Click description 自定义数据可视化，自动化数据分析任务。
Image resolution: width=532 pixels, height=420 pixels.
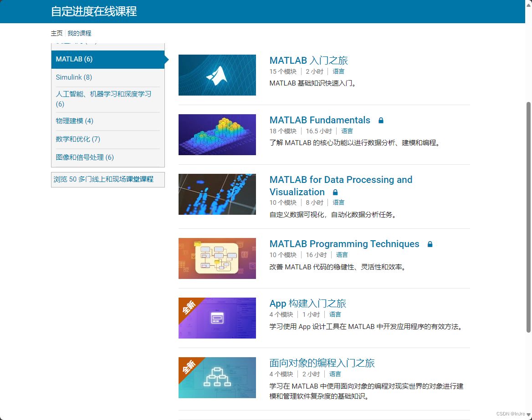(333, 215)
